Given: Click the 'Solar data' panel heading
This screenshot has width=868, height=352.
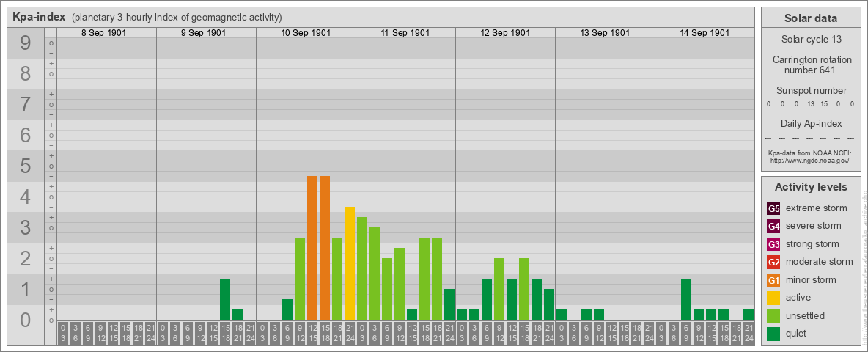Looking at the screenshot, I should click(811, 18).
